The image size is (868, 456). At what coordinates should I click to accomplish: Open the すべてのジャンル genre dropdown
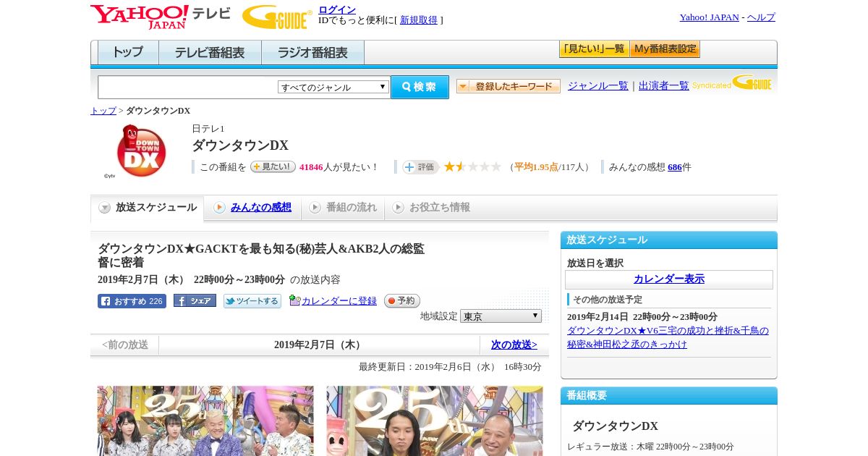[x=333, y=87]
